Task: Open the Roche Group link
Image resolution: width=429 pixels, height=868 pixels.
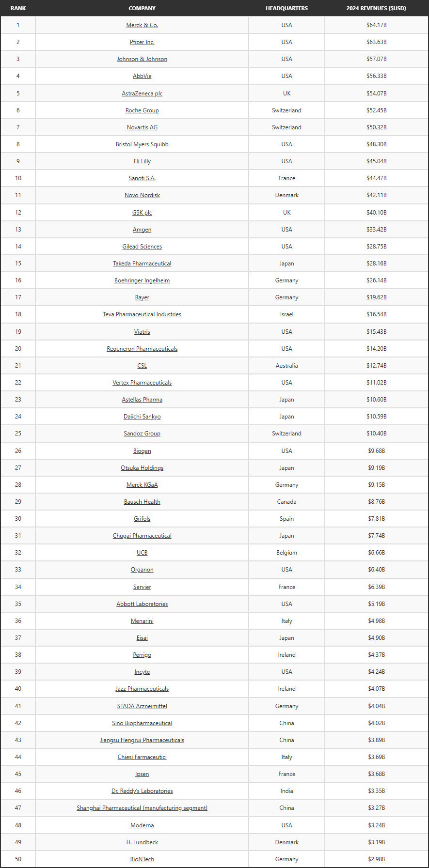Action: click(142, 110)
